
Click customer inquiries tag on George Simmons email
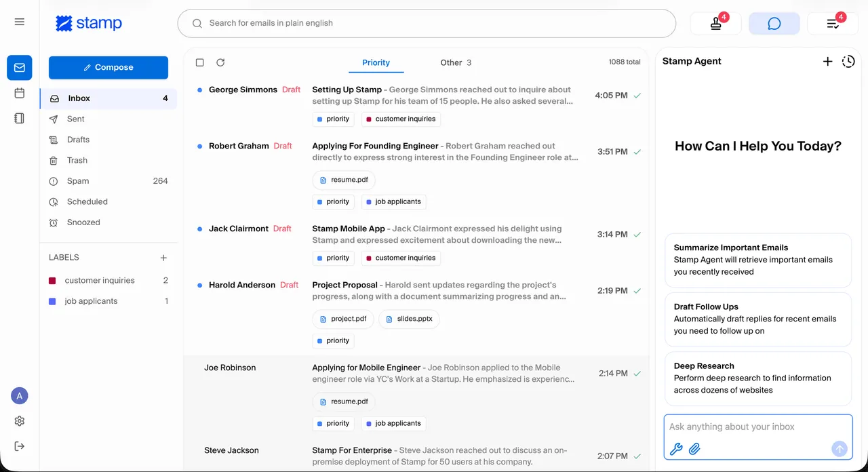pyautogui.click(x=400, y=119)
